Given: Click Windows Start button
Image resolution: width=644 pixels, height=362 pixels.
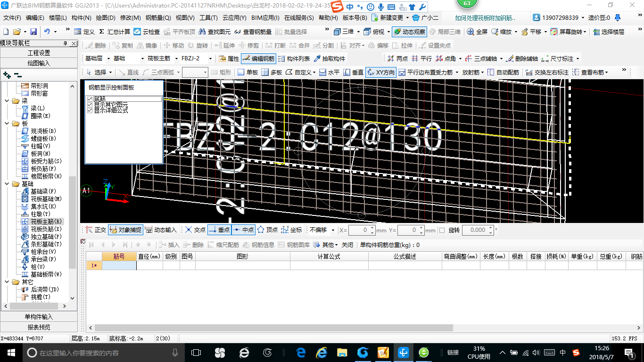Looking at the screenshot, I should point(11,352).
